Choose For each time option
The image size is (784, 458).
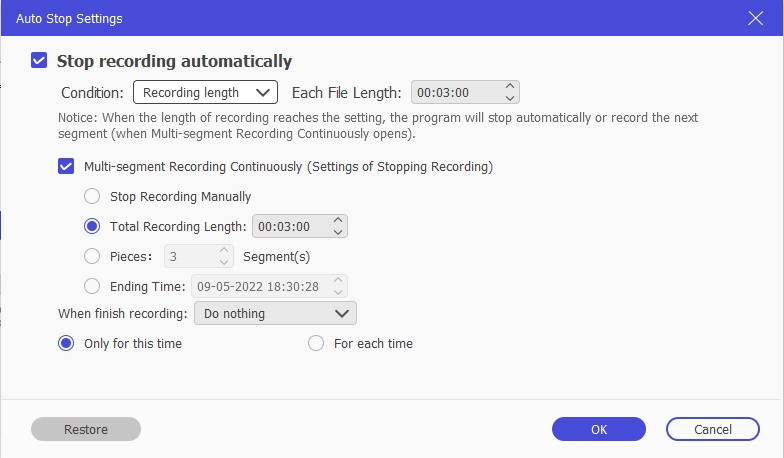click(x=316, y=344)
